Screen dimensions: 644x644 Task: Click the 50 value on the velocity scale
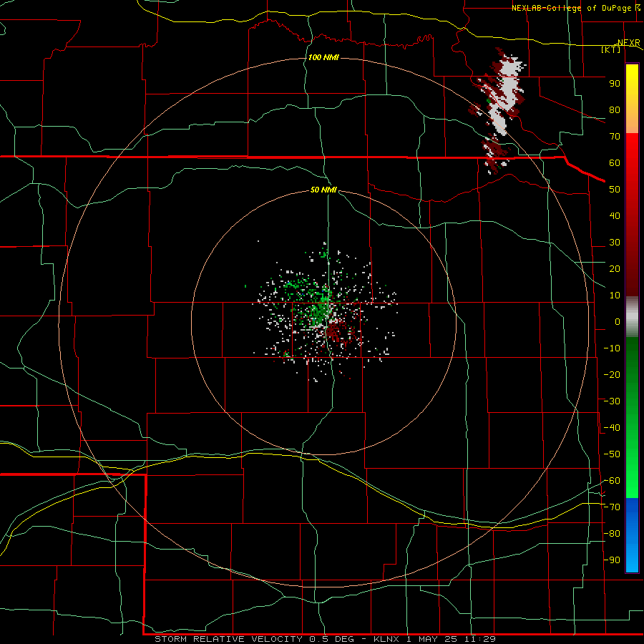(615, 190)
